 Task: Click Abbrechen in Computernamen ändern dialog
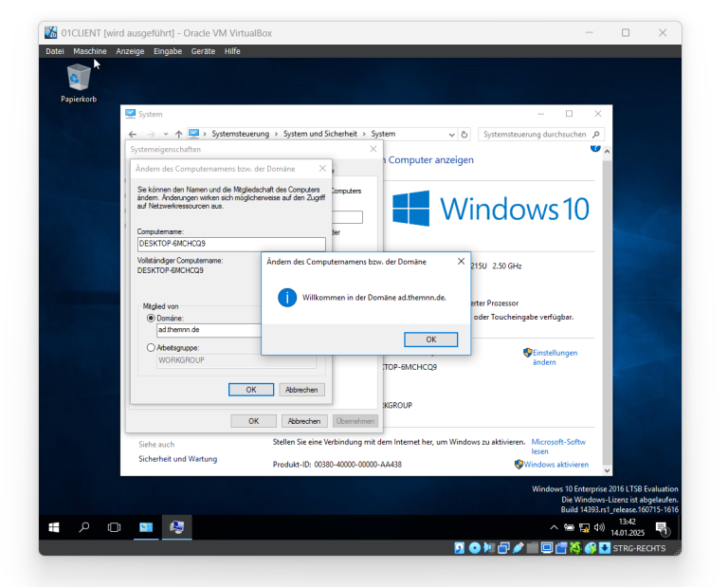click(x=301, y=390)
